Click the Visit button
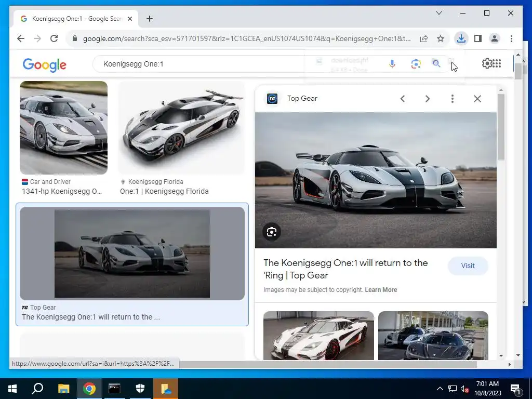The image size is (532, 399). tap(468, 266)
